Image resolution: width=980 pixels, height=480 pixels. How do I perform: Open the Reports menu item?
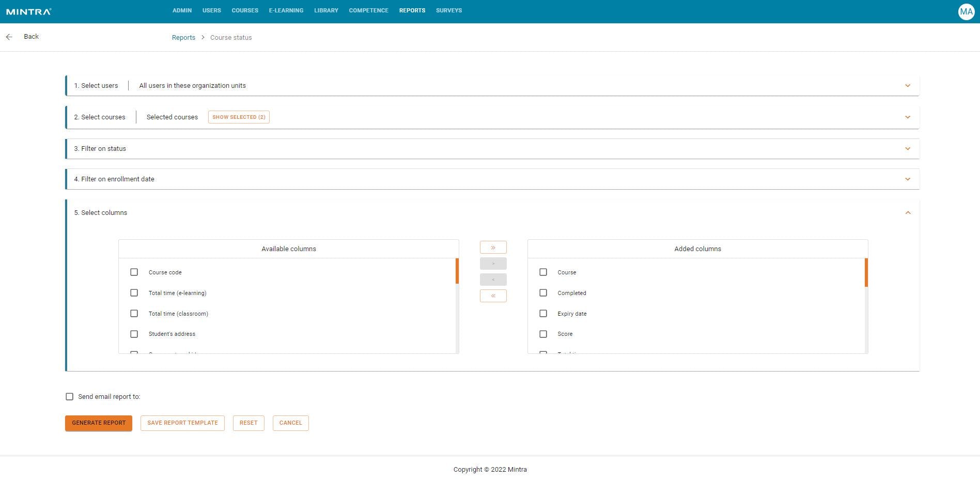tap(412, 10)
